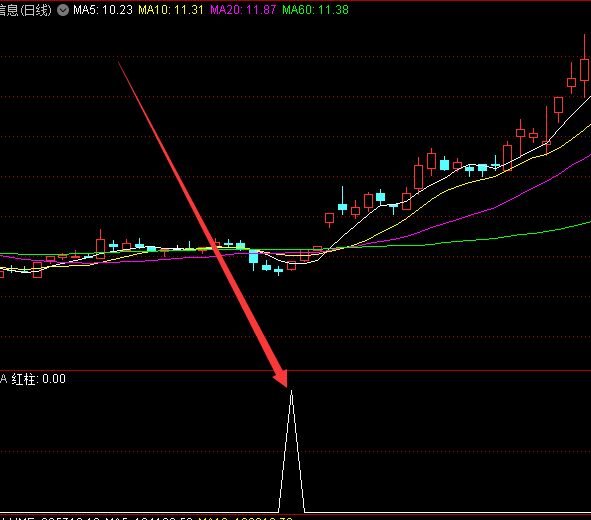The height and width of the screenshot is (520, 591).
Task: Click the white spike peak in indicator panel
Action: (291, 392)
